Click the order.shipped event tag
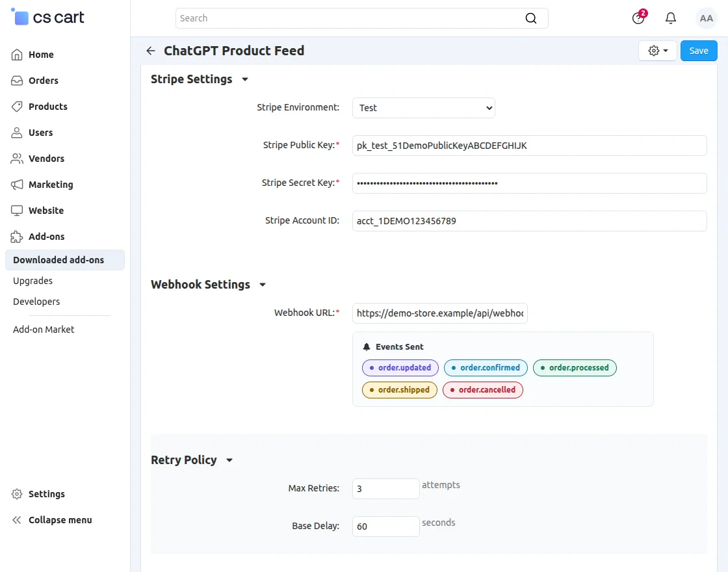The width and height of the screenshot is (728, 572). [x=400, y=390]
